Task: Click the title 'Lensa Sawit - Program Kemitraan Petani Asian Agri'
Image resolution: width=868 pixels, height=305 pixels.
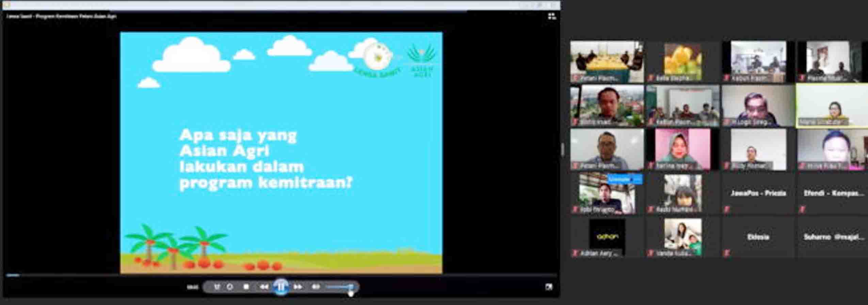Action: pyautogui.click(x=61, y=16)
